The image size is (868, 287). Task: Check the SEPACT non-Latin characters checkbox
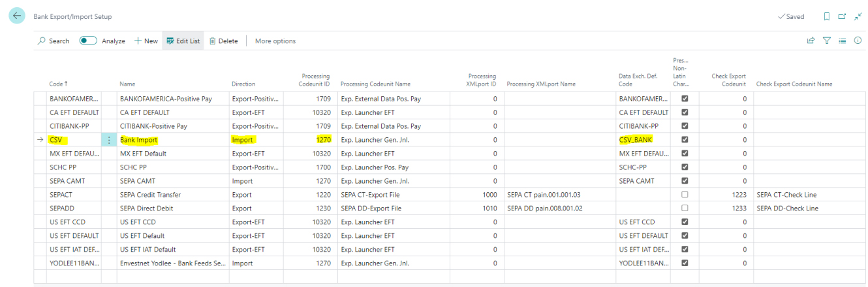(684, 195)
